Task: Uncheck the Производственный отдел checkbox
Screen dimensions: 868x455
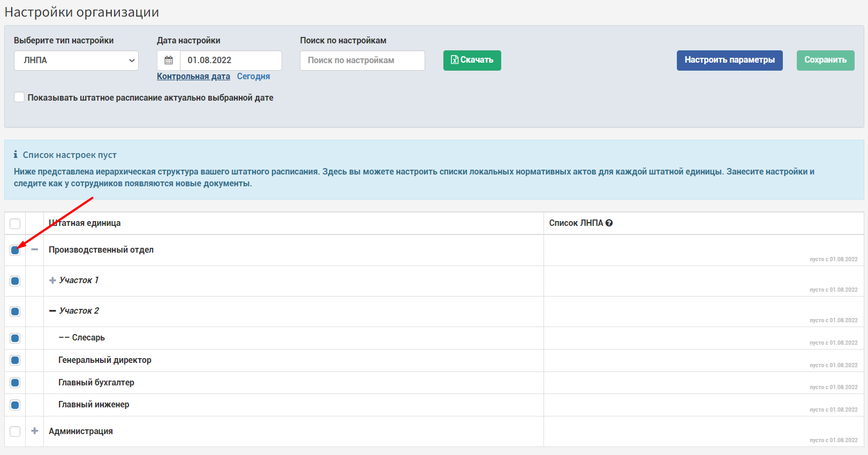Action: pyautogui.click(x=15, y=250)
